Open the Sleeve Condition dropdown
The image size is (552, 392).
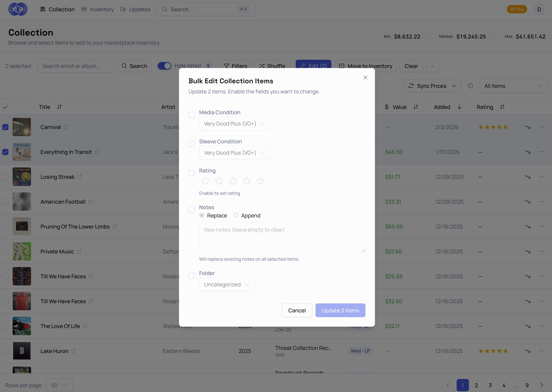click(234, 153)
